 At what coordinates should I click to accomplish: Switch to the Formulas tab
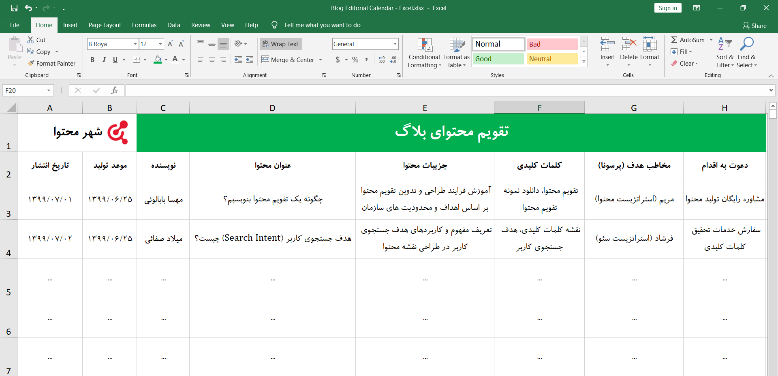click(144, 25)
